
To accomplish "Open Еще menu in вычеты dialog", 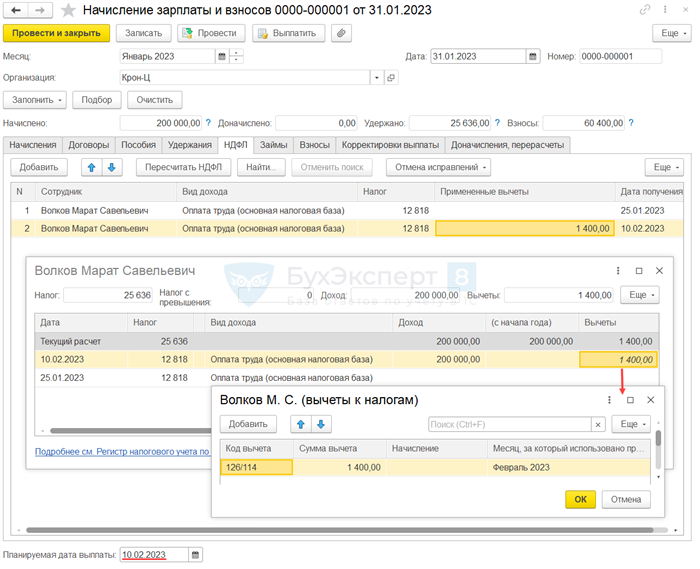I will (x=631, y=424).
